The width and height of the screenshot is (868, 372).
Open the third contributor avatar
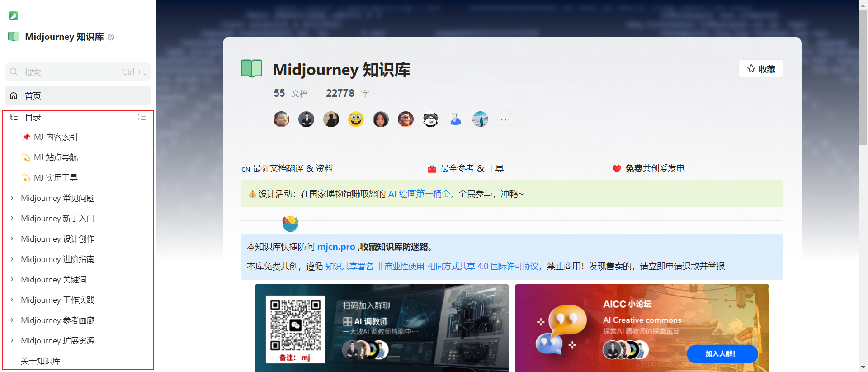coord(331,119)
